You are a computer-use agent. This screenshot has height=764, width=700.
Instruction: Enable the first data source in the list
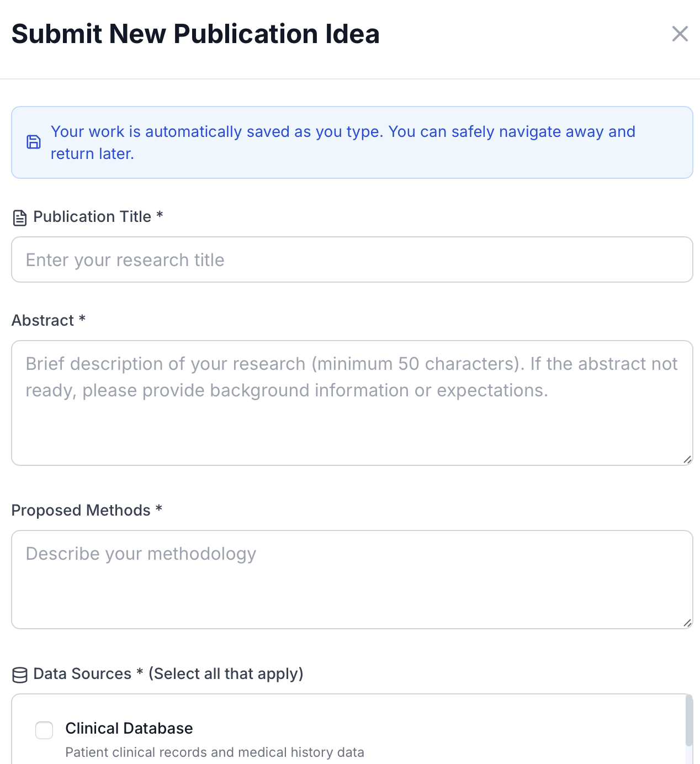pyautogui.click(x=44, y=730)
